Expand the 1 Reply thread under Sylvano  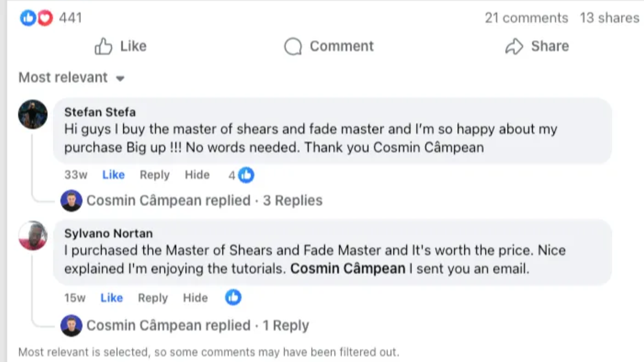point(285,325)
